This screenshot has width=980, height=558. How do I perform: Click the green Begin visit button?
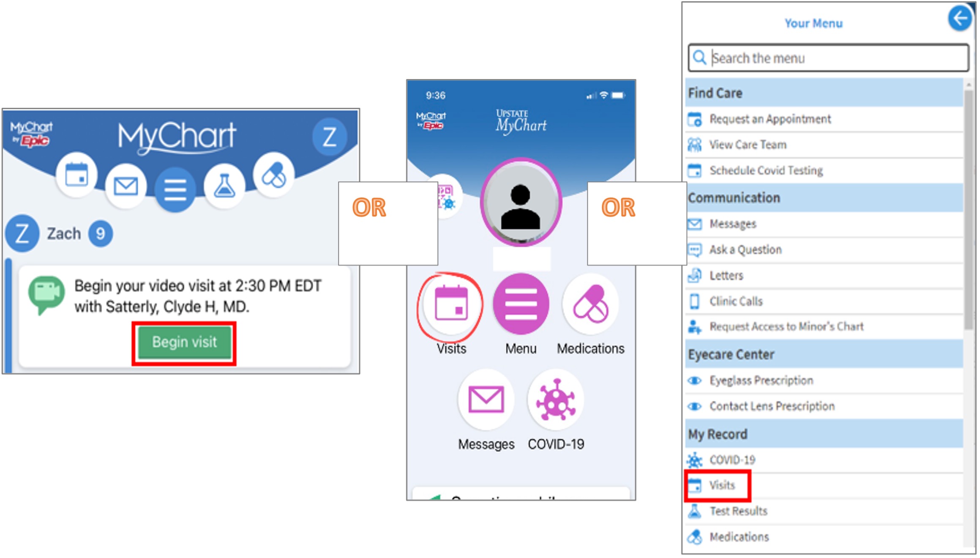coord(184,342)
